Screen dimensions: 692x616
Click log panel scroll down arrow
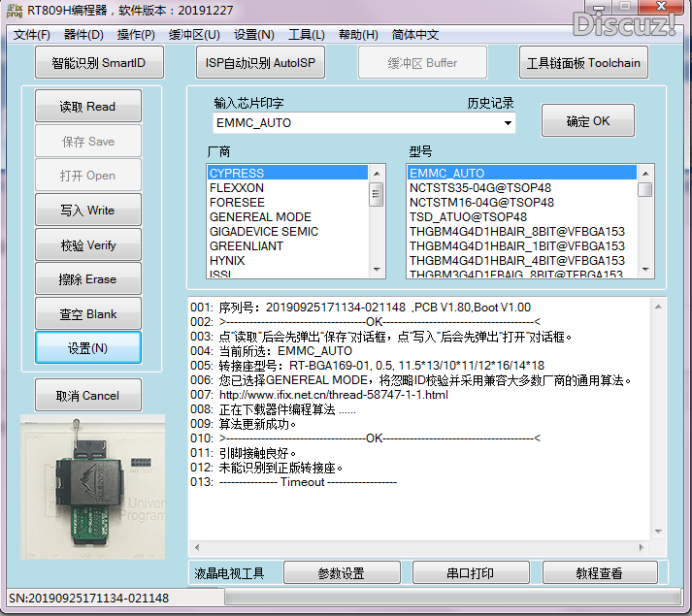click(x=658, y=532)
